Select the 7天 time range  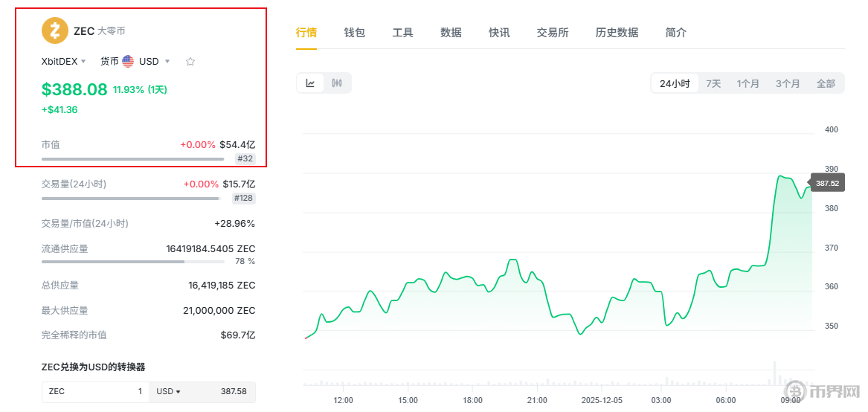click(x=713, y=83)
